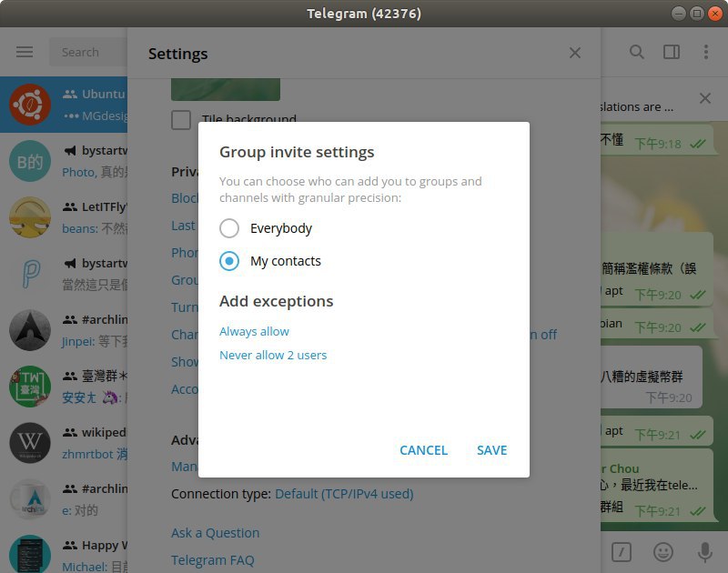Close the Settings panel with the X
The image size is (728, 573).
tap(575, 53)
